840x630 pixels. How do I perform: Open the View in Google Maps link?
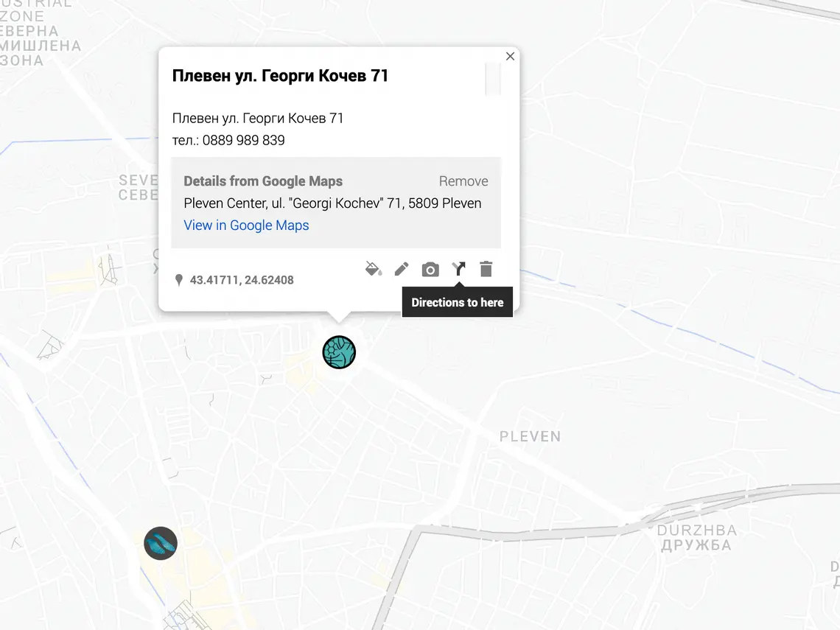click(x=246, y=225)
